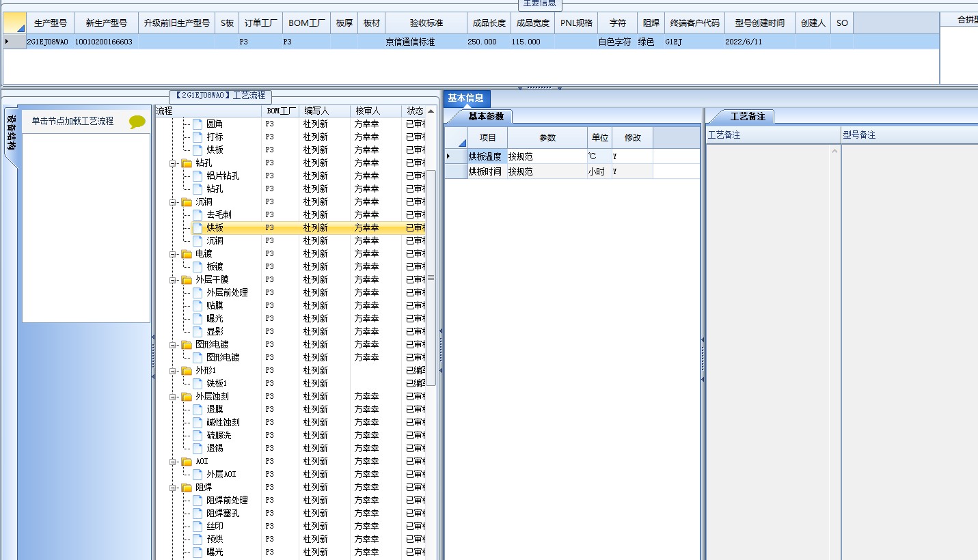This screenshot has width=978, height=560.
Task: Click the 工艺备注 list scroll-up arrow
Action: 835,151
